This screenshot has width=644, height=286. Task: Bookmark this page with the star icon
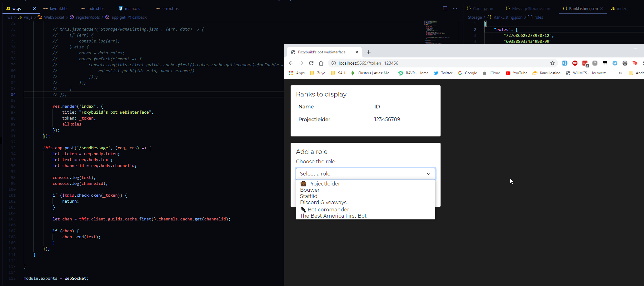552,63
